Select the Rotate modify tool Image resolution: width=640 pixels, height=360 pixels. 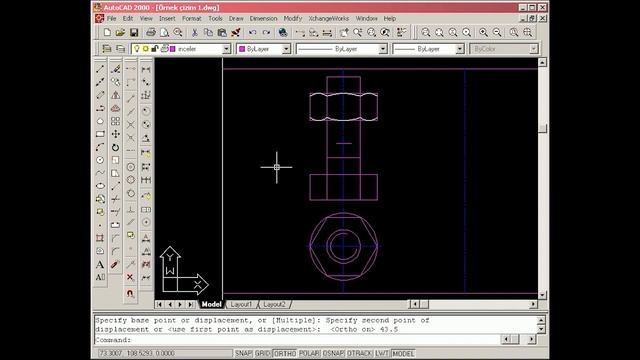(116, 147)
